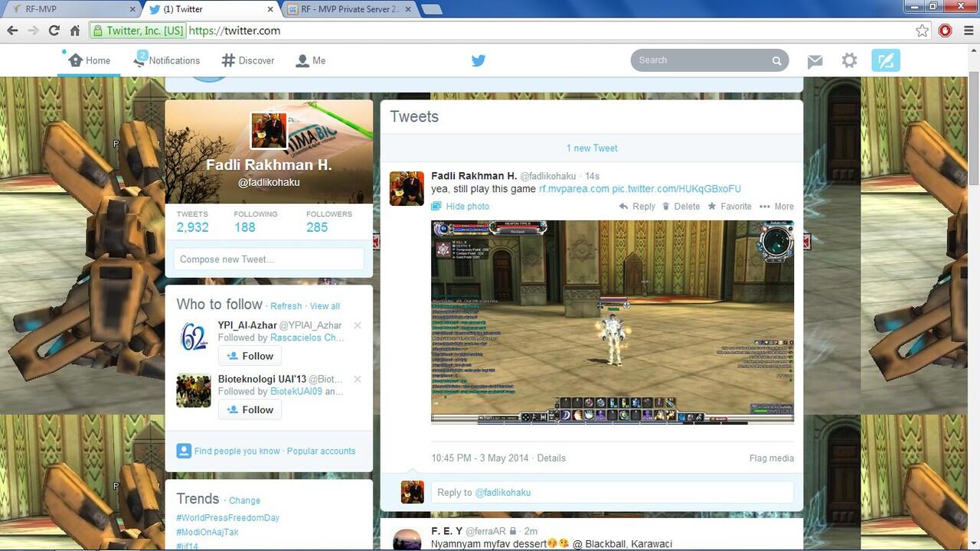
Task: Click the address bar URL
Action: [234, 31]
